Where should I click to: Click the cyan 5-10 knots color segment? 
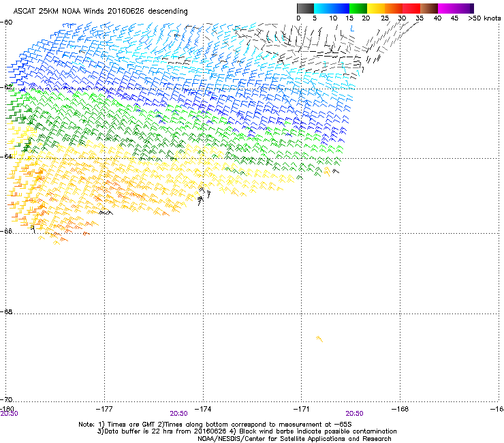323,8
